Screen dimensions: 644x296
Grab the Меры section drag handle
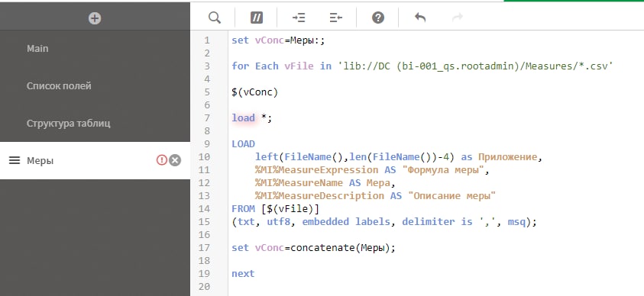coord(15,160)
